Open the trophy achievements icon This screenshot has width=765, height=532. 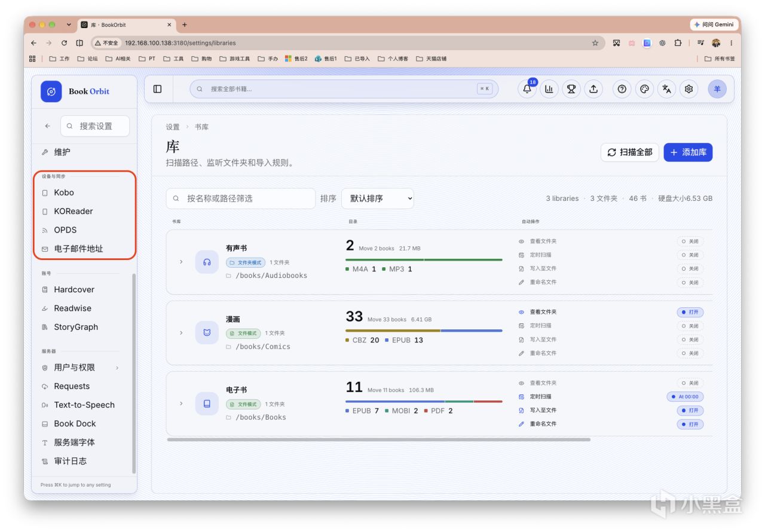571,89
